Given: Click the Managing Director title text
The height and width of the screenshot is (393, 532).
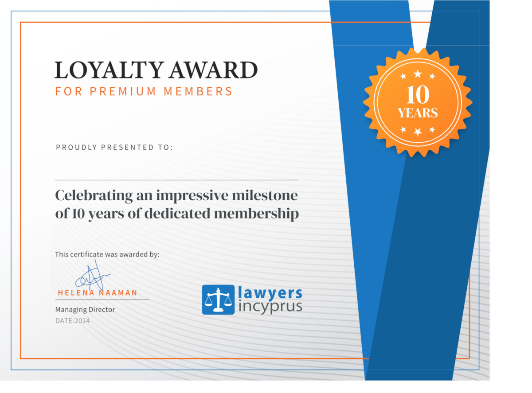Looking at the screenshot, I should (85, 309).
